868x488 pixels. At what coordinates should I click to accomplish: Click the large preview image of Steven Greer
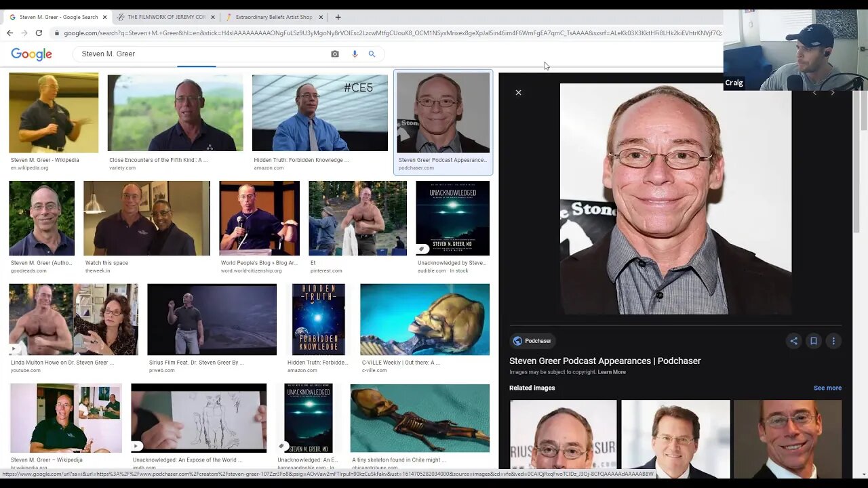point(675,199)
